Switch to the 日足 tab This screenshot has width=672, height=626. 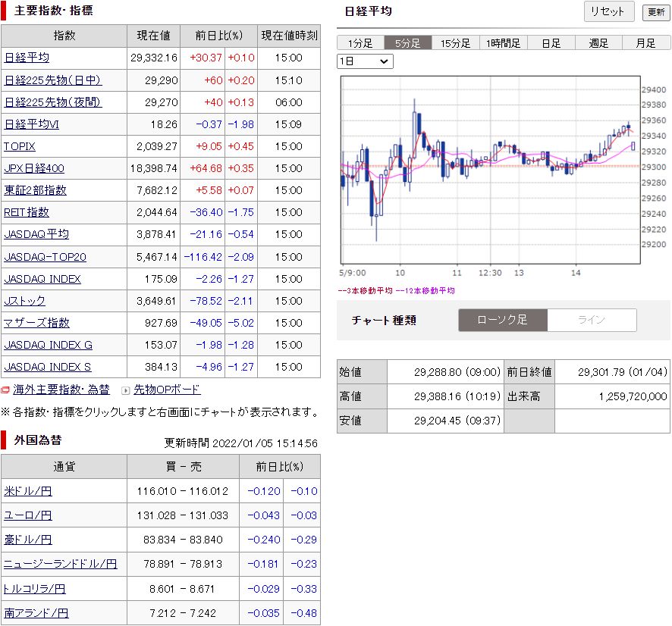tap(551, 42)
